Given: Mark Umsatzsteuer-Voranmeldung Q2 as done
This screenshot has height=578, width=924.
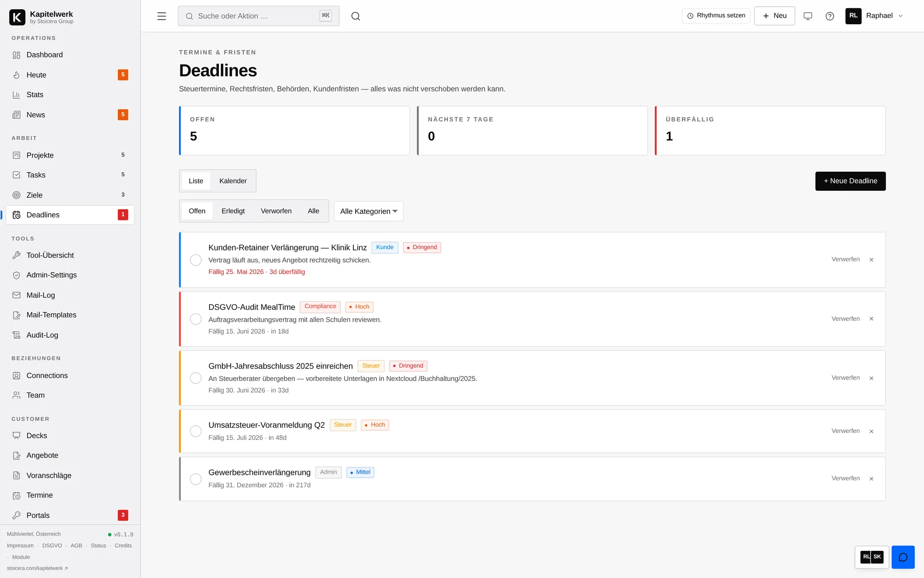Looking at the screenshot, I should click(195, 431).
